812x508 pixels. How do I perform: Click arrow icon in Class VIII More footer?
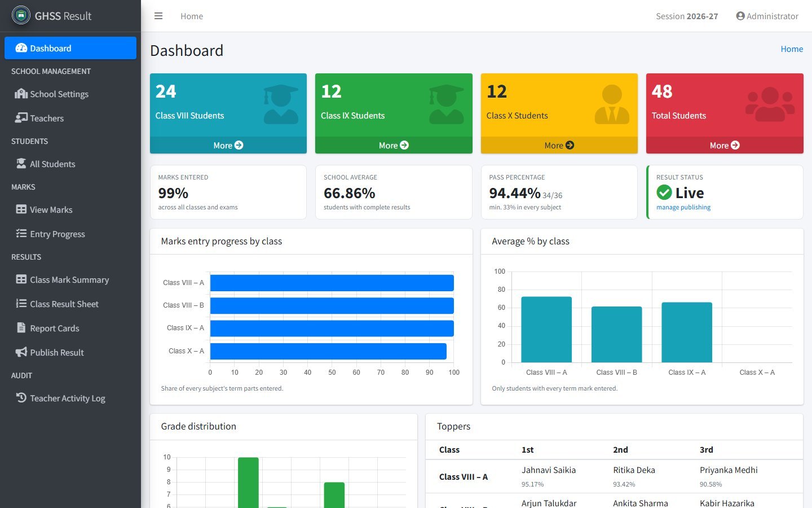(239, 145)
